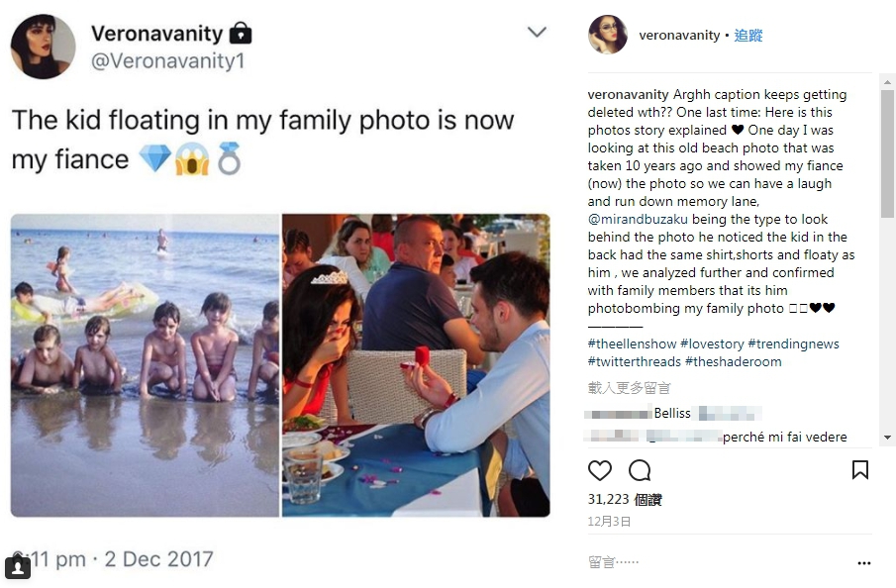Click the Twitter profile picture of Veronavanity
Screen dimensions: 896x588
43,47
